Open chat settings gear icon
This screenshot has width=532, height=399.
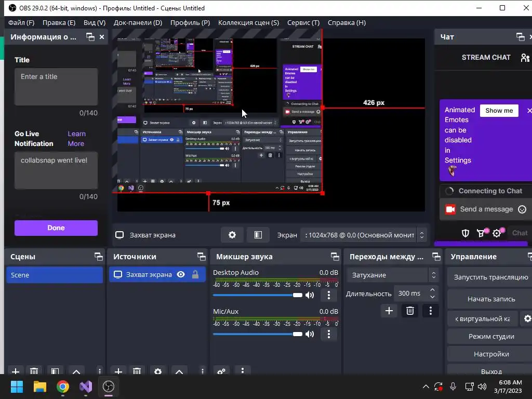pos(497,233)
